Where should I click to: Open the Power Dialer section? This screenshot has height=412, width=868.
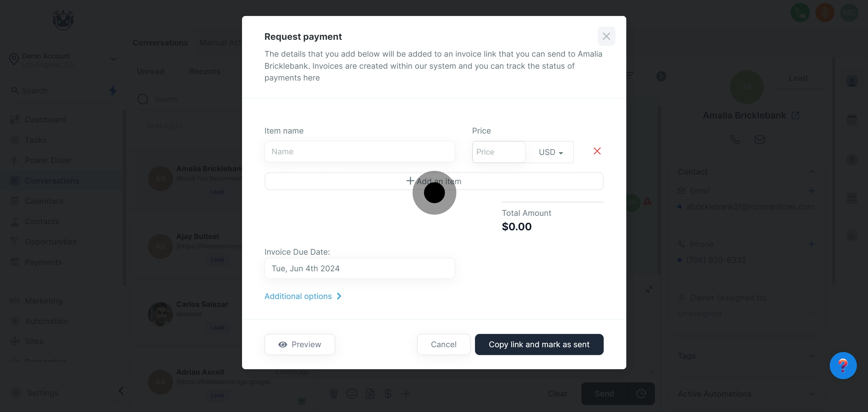(x=49, y=160)
